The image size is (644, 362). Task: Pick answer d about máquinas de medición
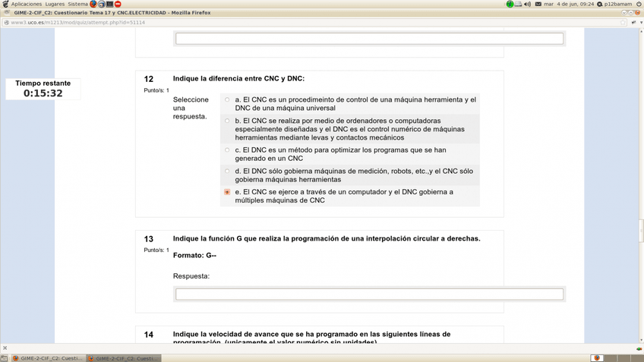click(x=227, y=172)
